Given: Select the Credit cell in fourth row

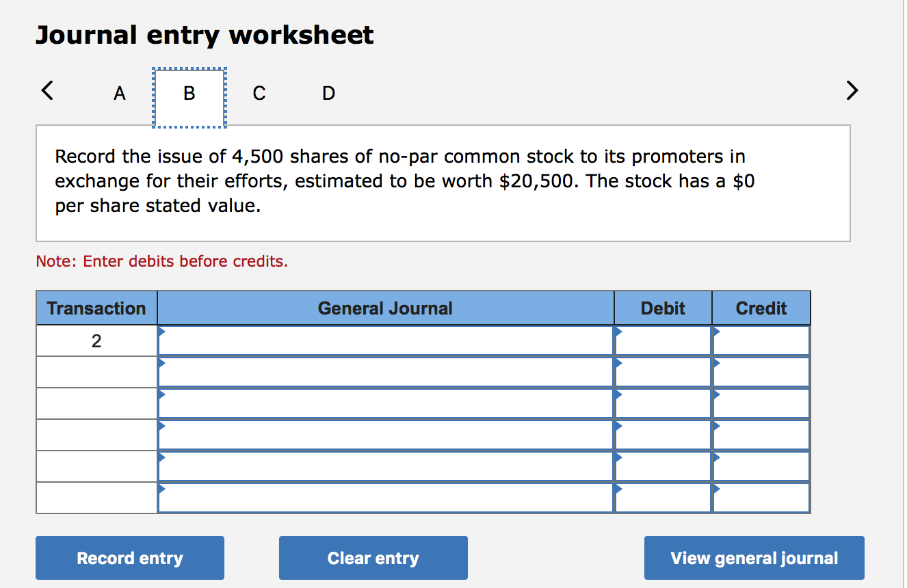Looking at the screenshot, I should [x=761, y=435].
